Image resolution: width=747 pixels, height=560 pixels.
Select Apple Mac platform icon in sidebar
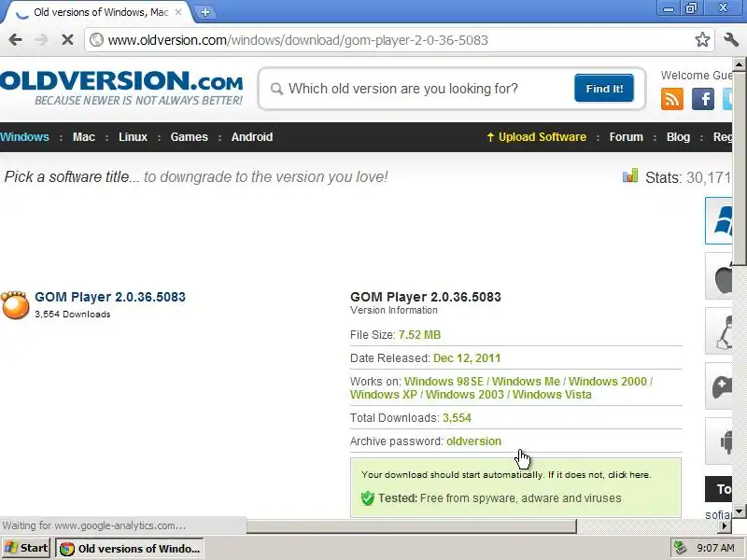(x=718, y=275)
